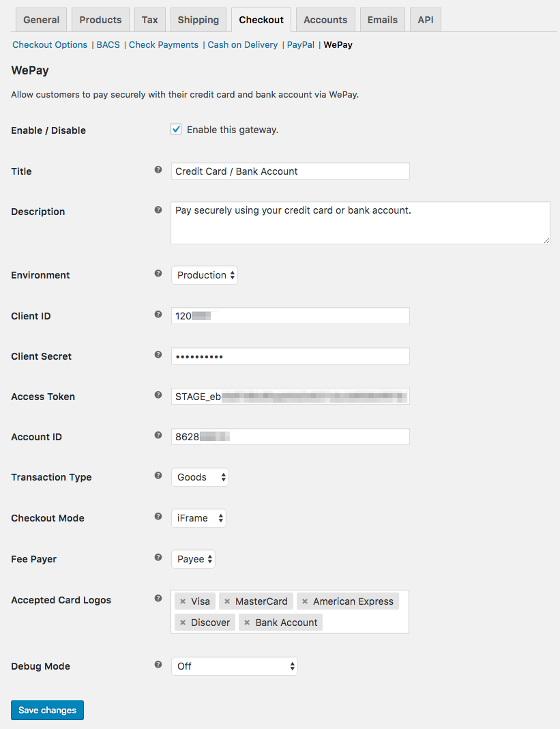Click inside the Title text field
The width and height of the screenshot is (560, 729).
[290, 171]
